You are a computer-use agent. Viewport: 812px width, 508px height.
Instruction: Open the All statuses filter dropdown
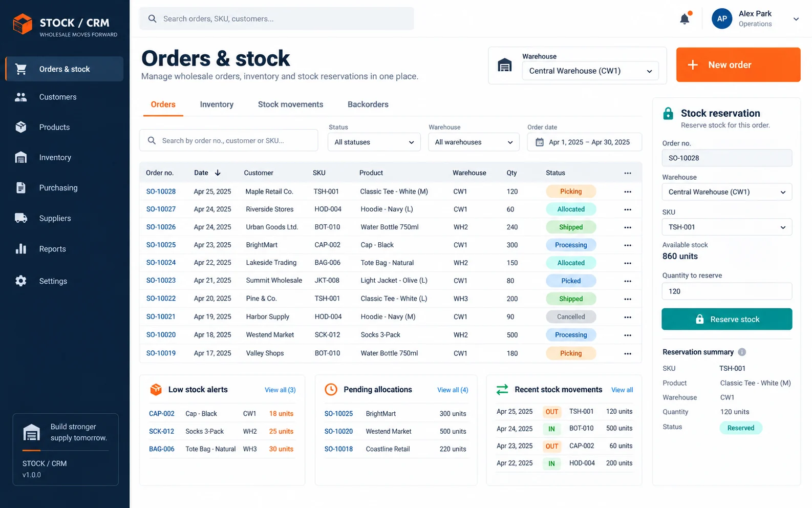tap(374, 142)
